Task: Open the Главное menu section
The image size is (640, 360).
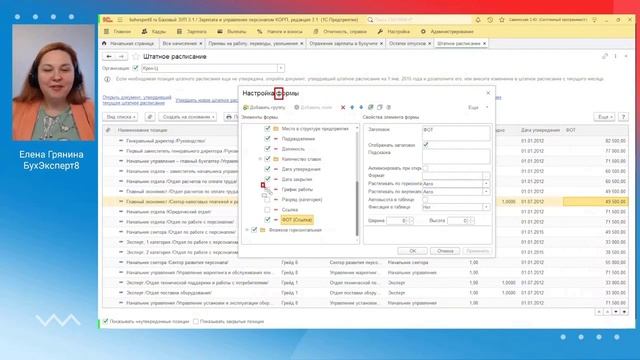Action: (118, 31)
